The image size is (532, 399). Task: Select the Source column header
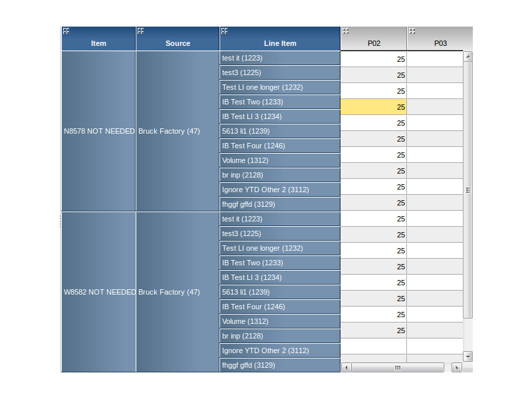[x=178, y=39]
